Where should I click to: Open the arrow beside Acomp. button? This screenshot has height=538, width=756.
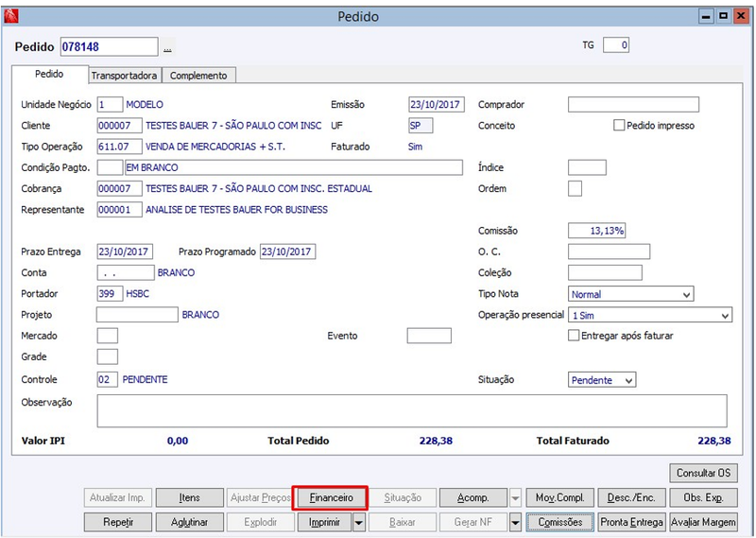pos(515,497)
